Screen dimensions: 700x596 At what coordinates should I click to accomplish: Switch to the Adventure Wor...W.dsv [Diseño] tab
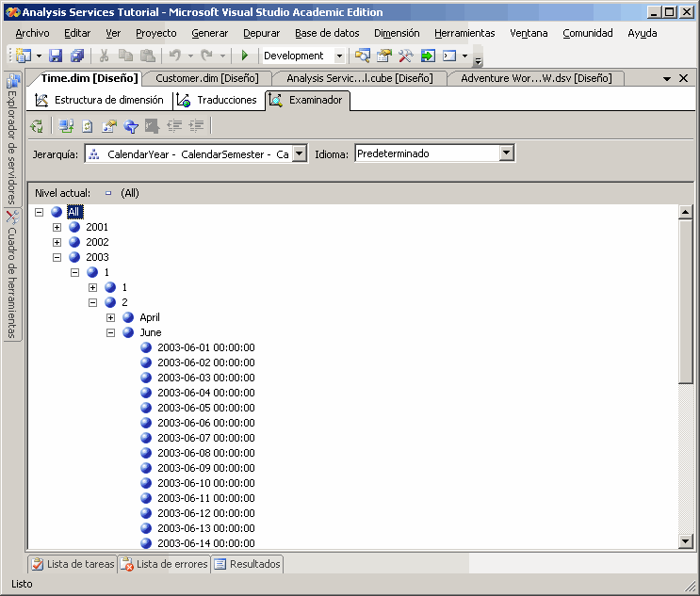pos(537,78)
